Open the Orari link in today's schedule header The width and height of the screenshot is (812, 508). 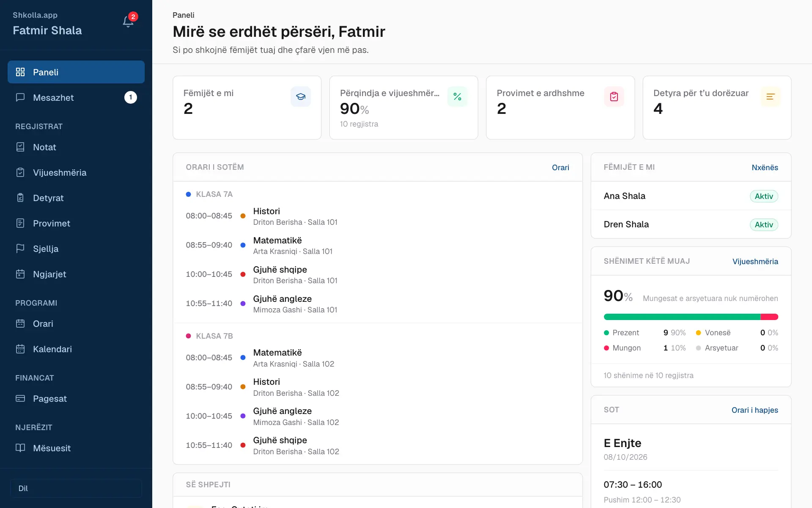(x=560, y=168)
